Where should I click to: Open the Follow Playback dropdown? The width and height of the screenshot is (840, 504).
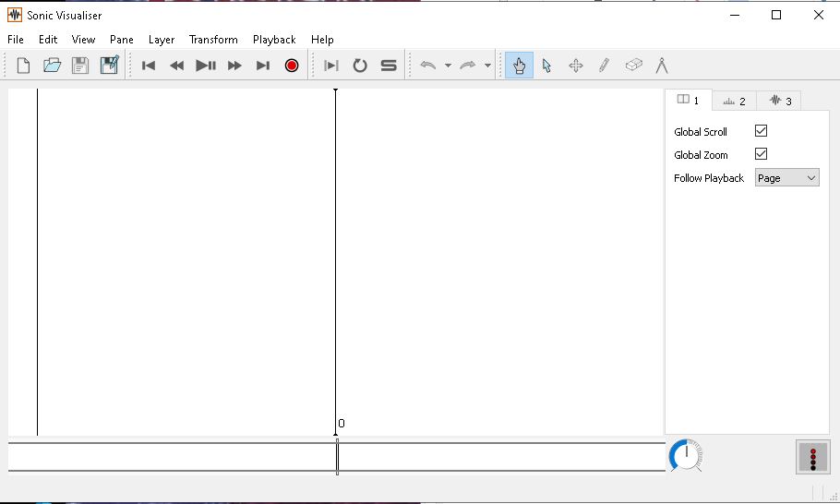786,178
